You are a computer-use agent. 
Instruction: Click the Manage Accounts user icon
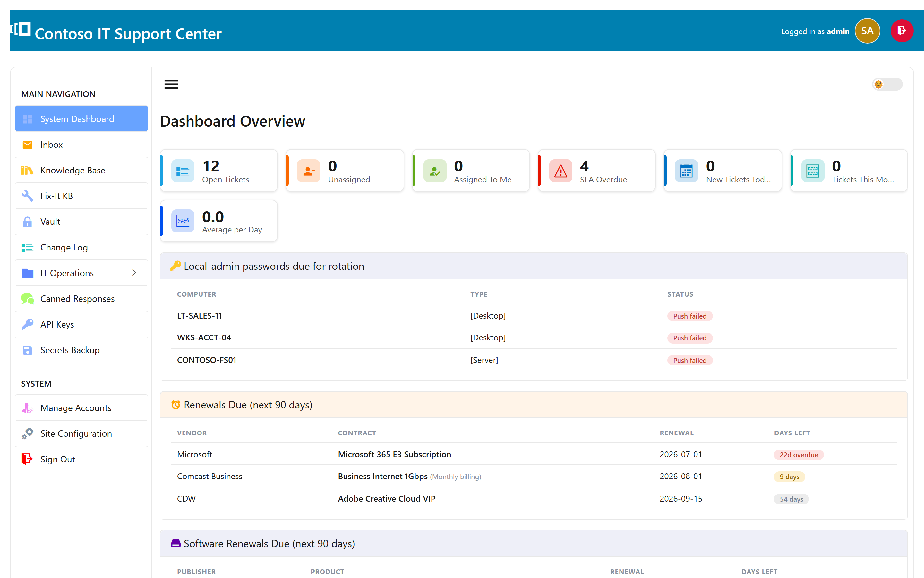click(28, 408)
